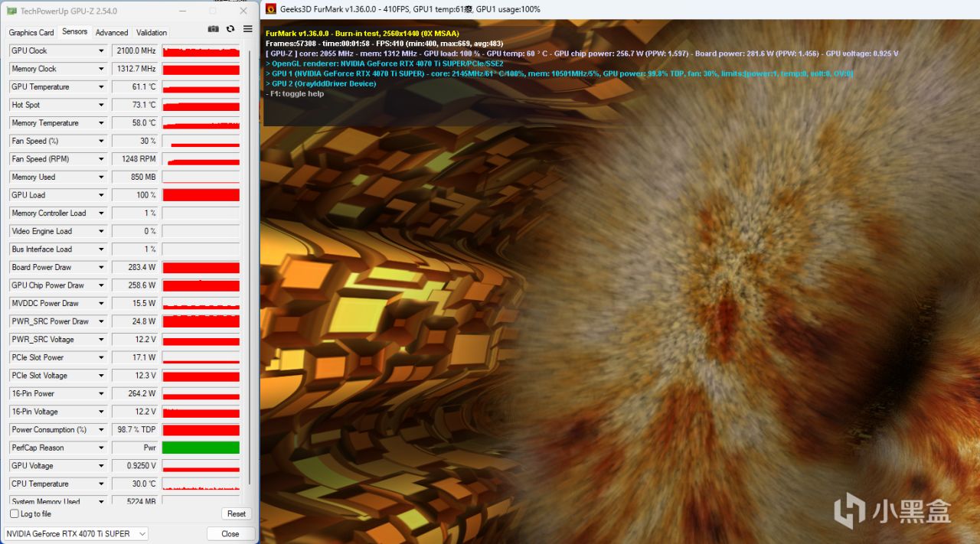Screen dimensions: 980x544
Task: Click the 17.1 W PCIe Slot Power value
Action: point(135,358)
